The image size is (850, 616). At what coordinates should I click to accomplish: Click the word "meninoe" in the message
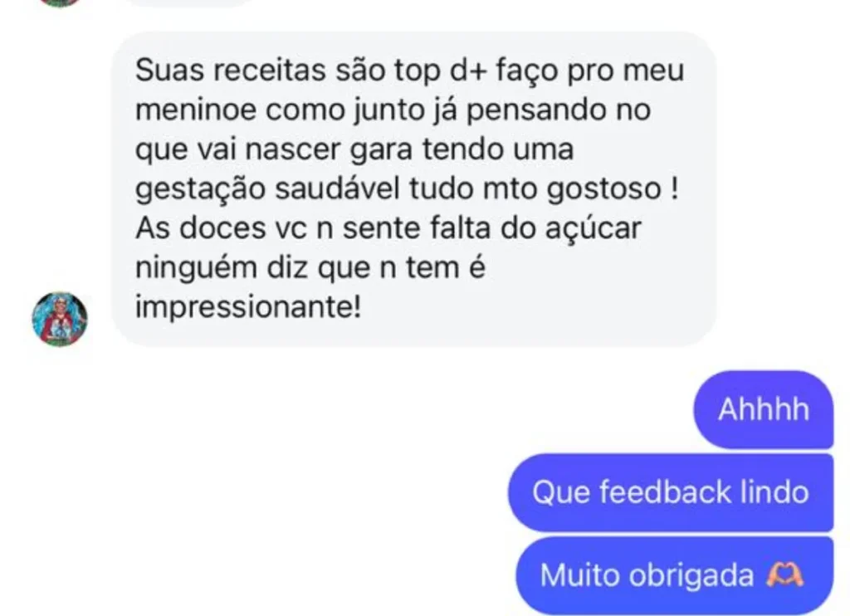[196, 110]
